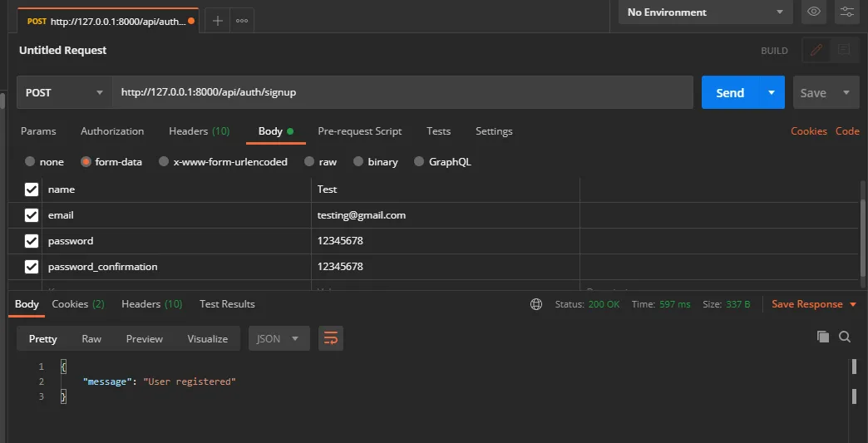Open the comments icon beside the pencil
This screenshot has width=868, height=443.
pos(844,51)
